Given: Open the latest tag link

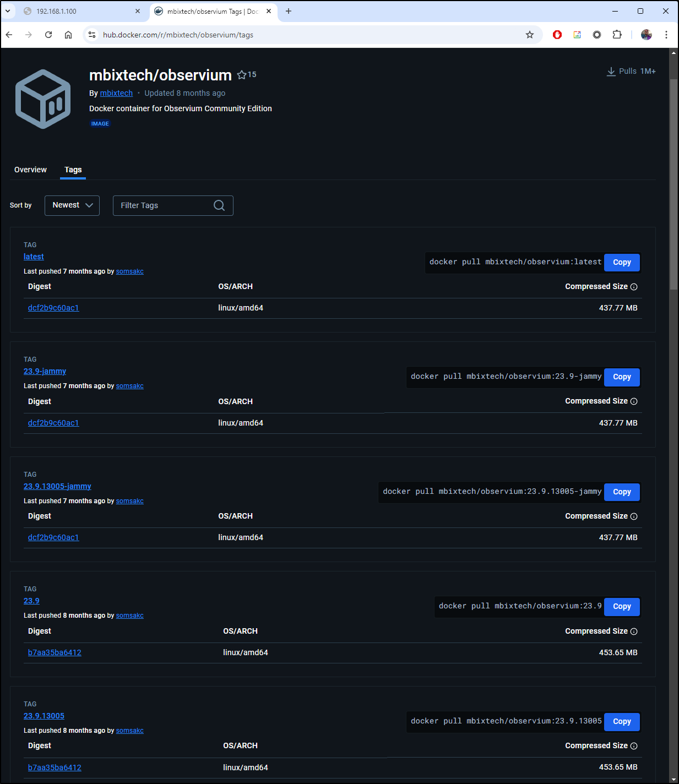Looking at the screenshot, I should tap(34, 257).
